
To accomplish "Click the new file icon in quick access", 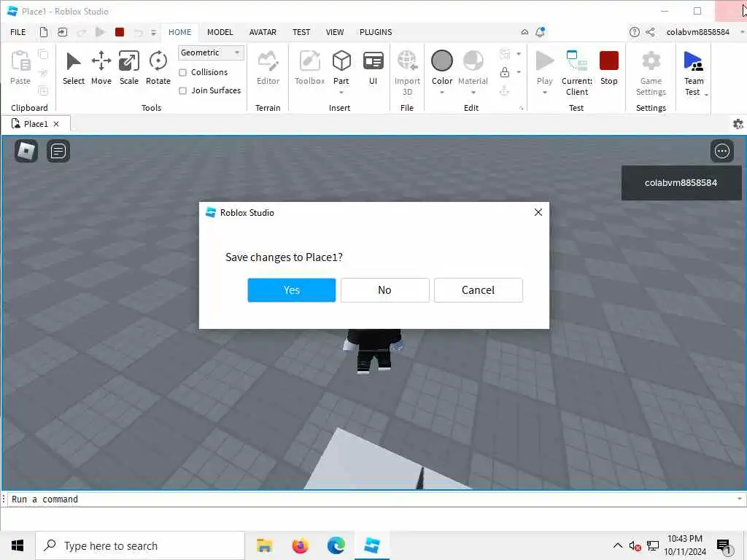I will coord(43,32).
